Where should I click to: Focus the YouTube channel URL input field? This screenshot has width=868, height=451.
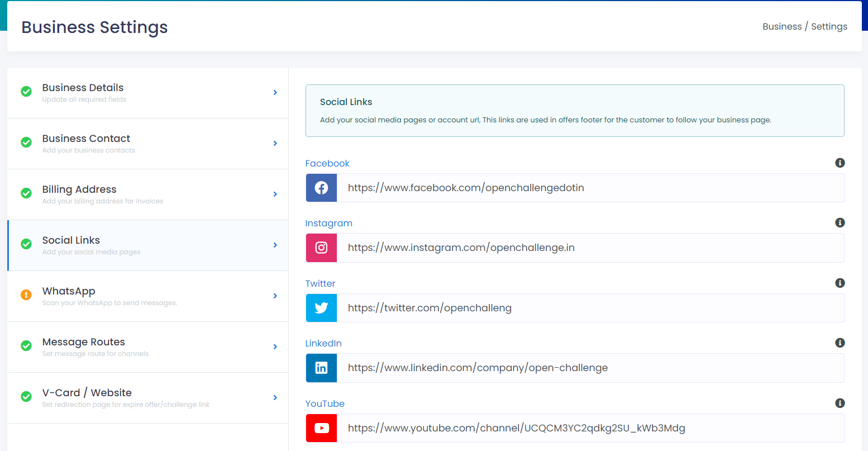coord(590,428)
